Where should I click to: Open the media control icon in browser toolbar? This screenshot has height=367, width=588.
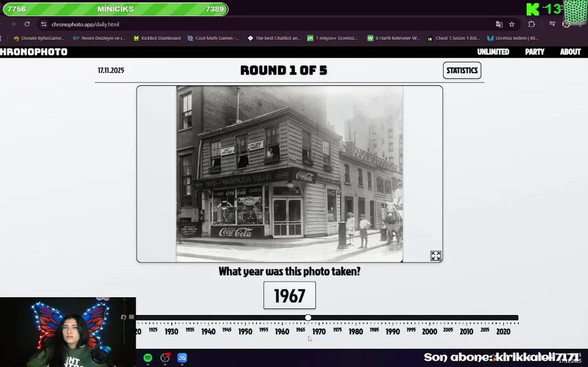coord(552,24)
